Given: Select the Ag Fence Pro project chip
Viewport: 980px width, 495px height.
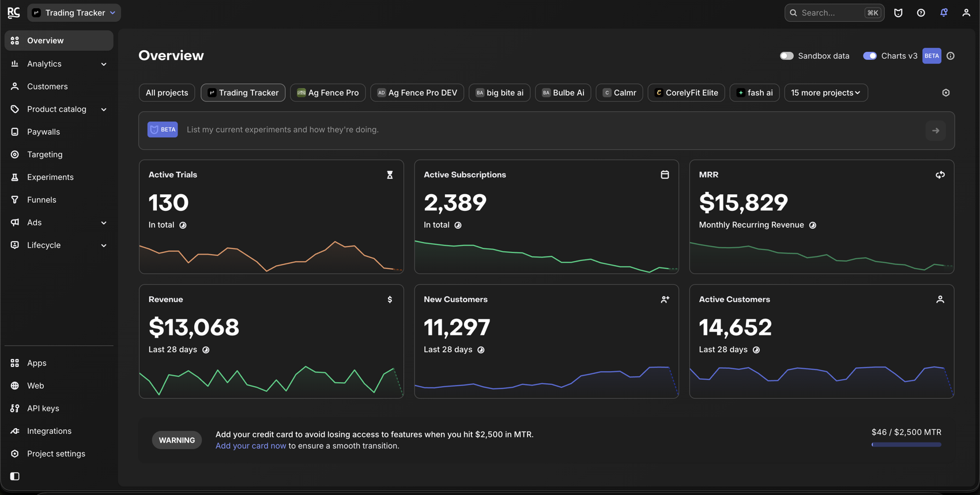Looking at the screenshot, I should coord(327,93).
